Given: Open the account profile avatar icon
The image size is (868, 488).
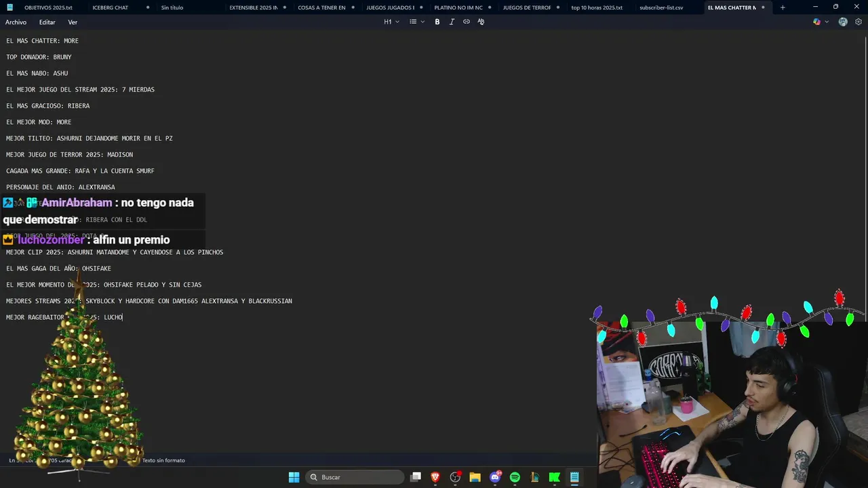Looking at the screenshot, I should point(843,22).
